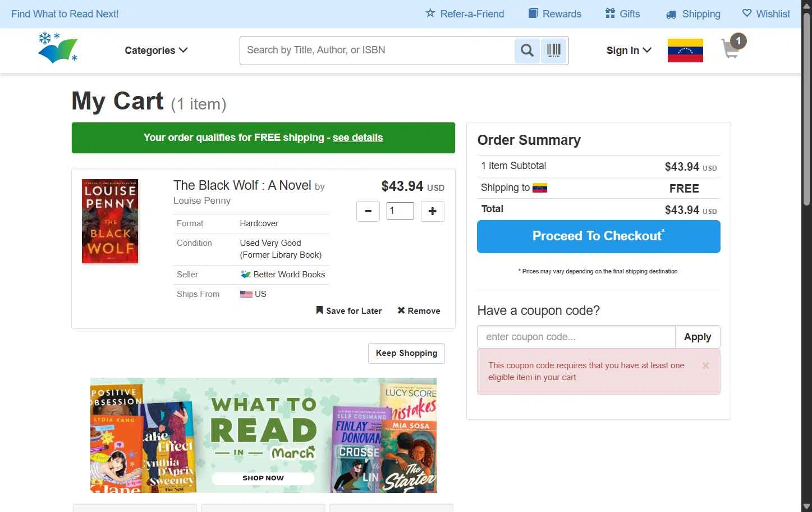Click the barcode ISBN scan icon
Screen dimensions: 812x512
pyautogui.click(x=554, y=51)
